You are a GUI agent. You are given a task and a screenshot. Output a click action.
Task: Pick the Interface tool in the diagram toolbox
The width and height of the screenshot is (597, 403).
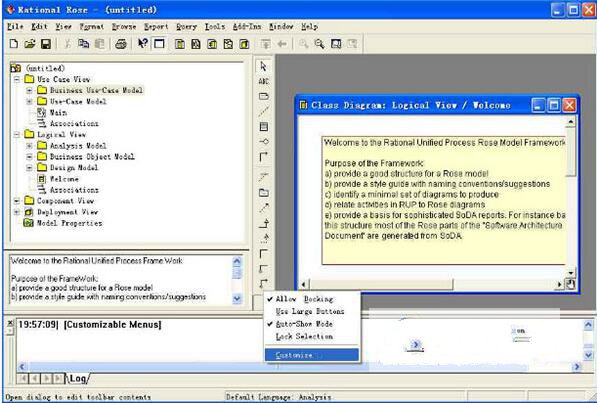263,141
